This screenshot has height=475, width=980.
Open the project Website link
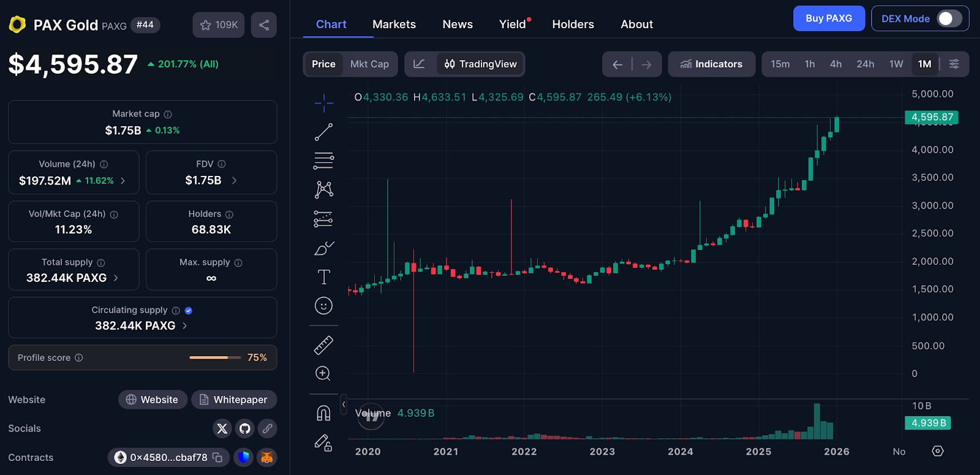pos(153,400)
